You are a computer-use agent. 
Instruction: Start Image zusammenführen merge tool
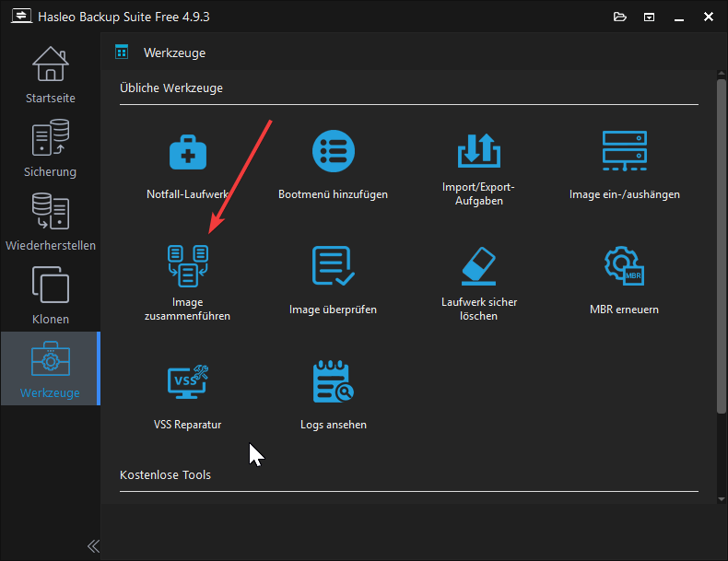(188, 266)
